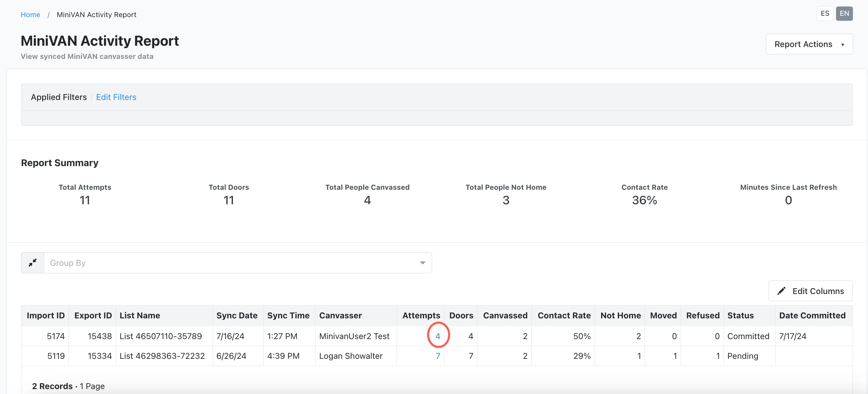Click the Date Committed column header
This screenshot has height=394, width=868.
(812, 315)
